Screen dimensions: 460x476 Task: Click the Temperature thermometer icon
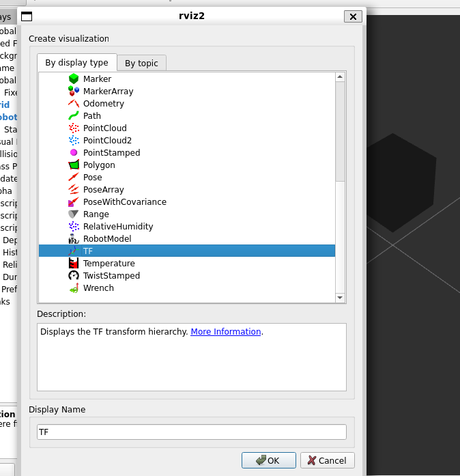pos(74,263)
